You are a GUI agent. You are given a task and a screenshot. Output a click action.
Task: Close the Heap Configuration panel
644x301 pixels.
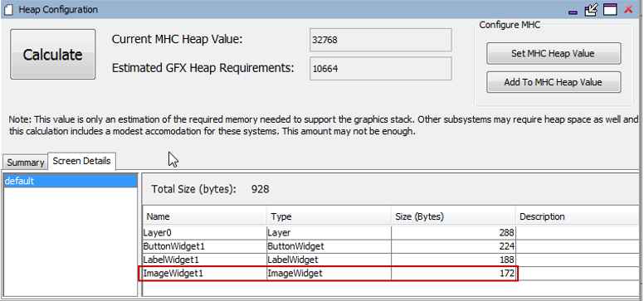click(x=628, y=9)
